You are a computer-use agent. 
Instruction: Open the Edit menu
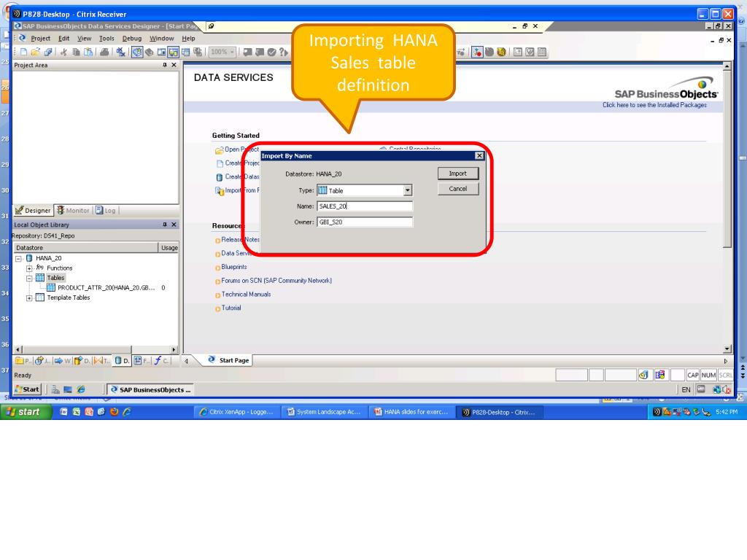pos(64,39)
